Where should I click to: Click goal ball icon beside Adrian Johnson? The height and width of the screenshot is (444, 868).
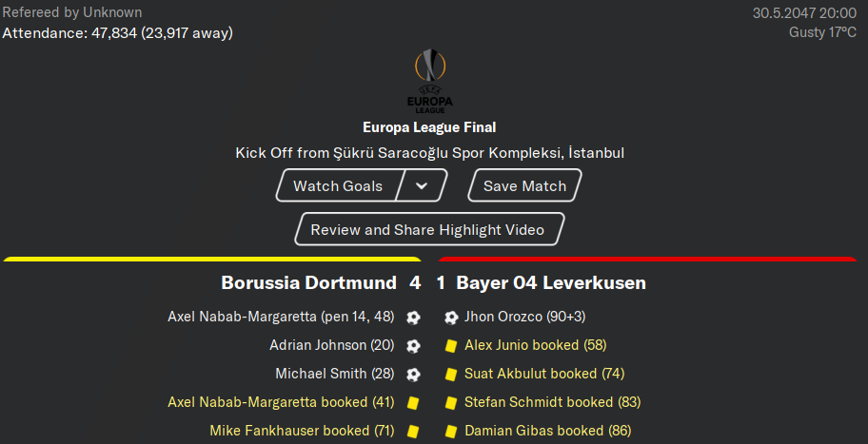413,346
